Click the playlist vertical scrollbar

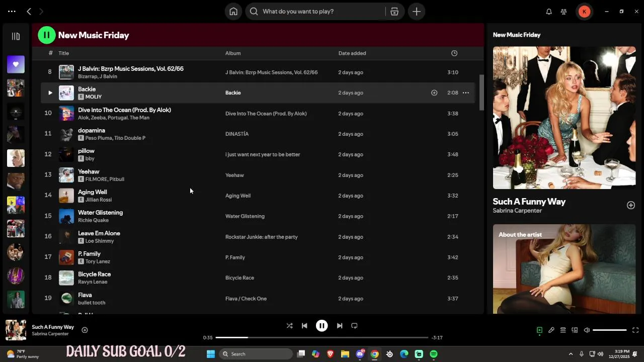pyautogui.click(x=481, y=93)
